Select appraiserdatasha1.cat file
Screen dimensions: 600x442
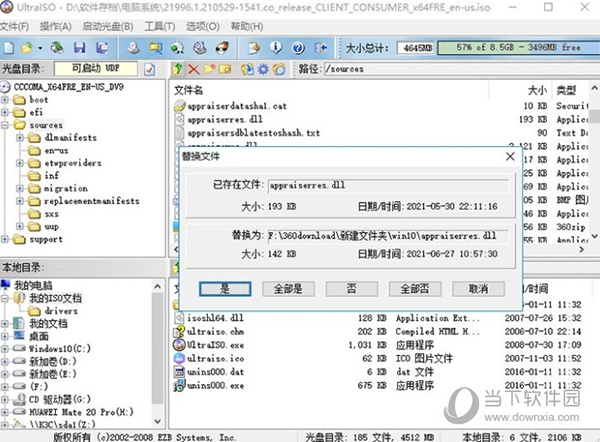pyautogui.click(x=237, y=106)
